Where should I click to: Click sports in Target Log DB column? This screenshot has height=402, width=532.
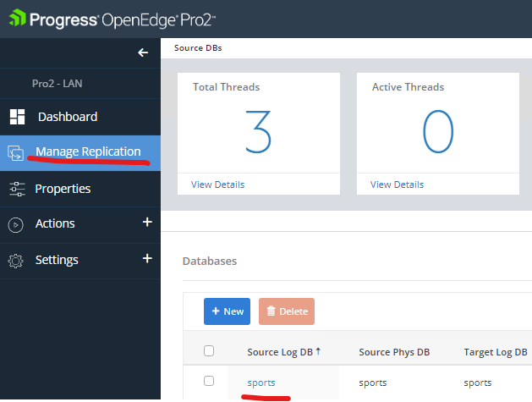[478, 383]
